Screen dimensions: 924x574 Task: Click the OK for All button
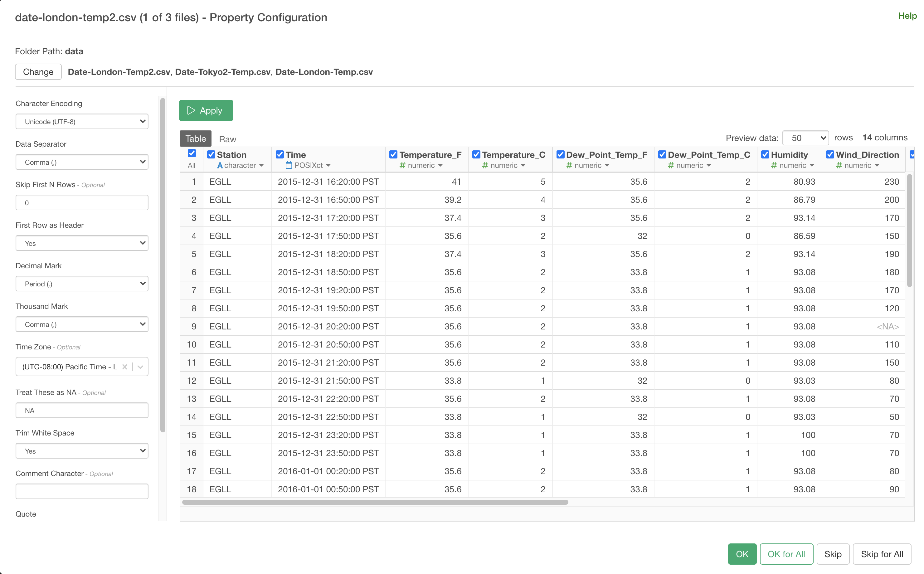click(786, 554)
